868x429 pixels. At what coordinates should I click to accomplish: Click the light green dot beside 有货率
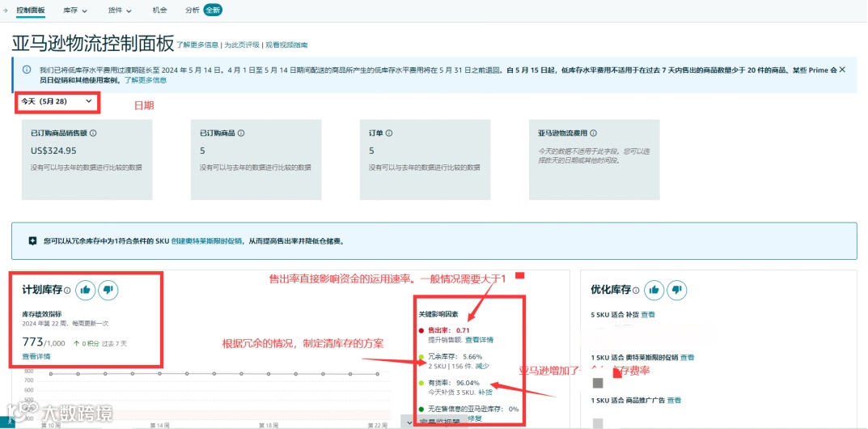coord(422,383)
